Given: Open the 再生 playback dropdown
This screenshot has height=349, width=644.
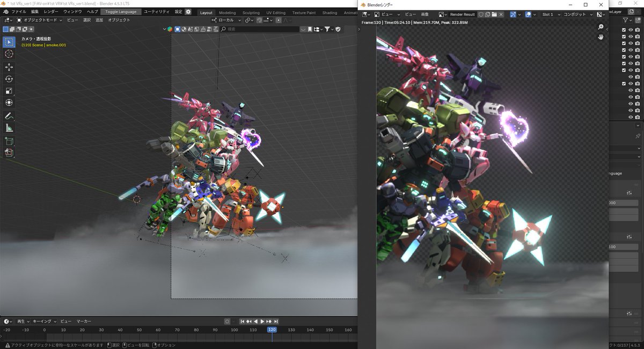Looking at the screenshot, I should pos(23,322).
